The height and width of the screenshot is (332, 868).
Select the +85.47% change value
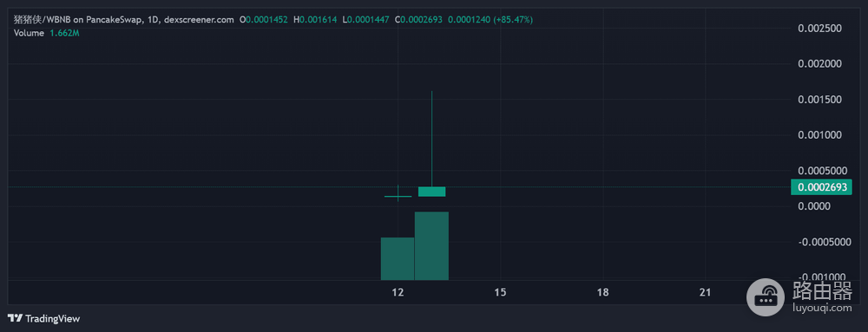[x=513, y=20]
